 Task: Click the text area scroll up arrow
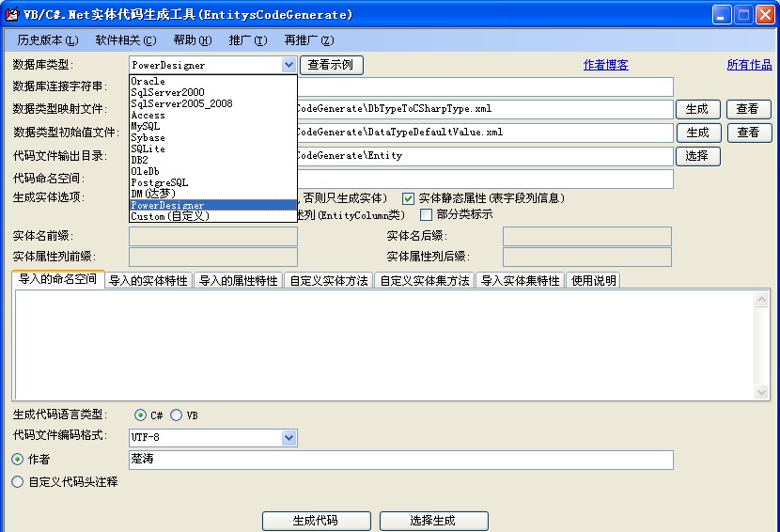pos(761,299)
